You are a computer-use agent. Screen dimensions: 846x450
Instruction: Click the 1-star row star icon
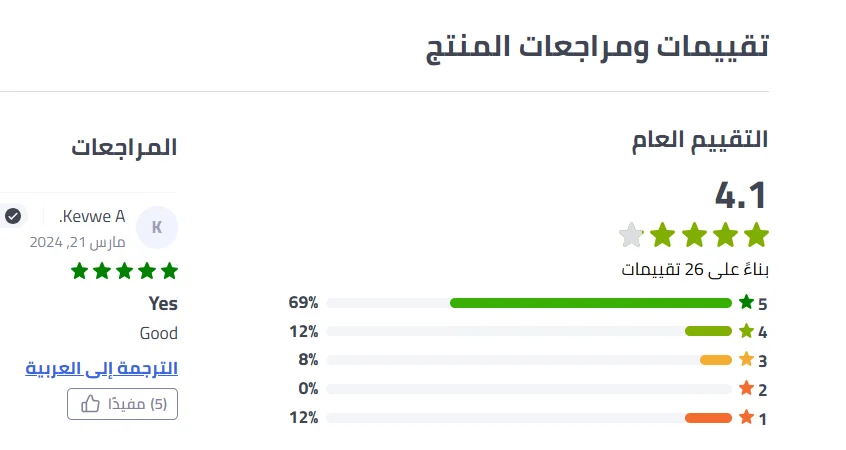click(746, 418)
